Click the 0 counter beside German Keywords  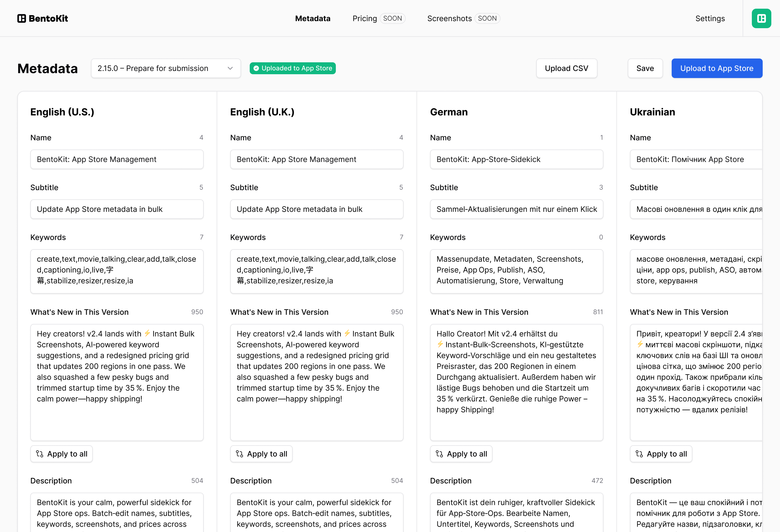(x=601, y=237)
